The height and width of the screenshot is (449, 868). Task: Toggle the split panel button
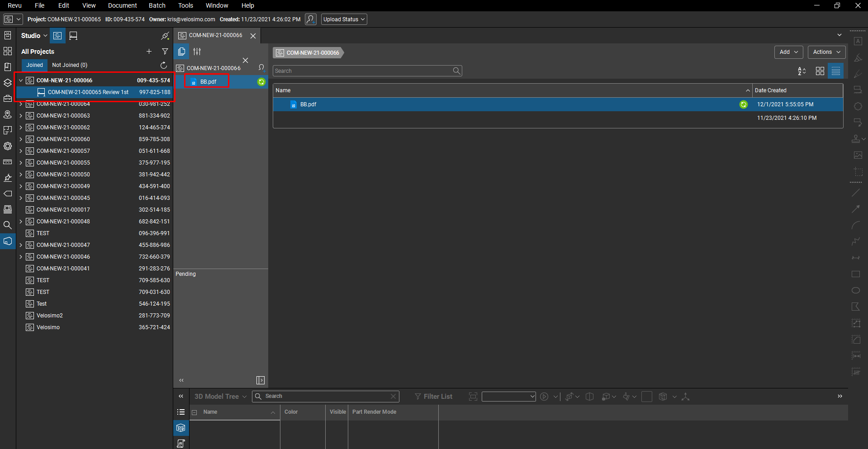pyautogui.click(x=261, y=380)
